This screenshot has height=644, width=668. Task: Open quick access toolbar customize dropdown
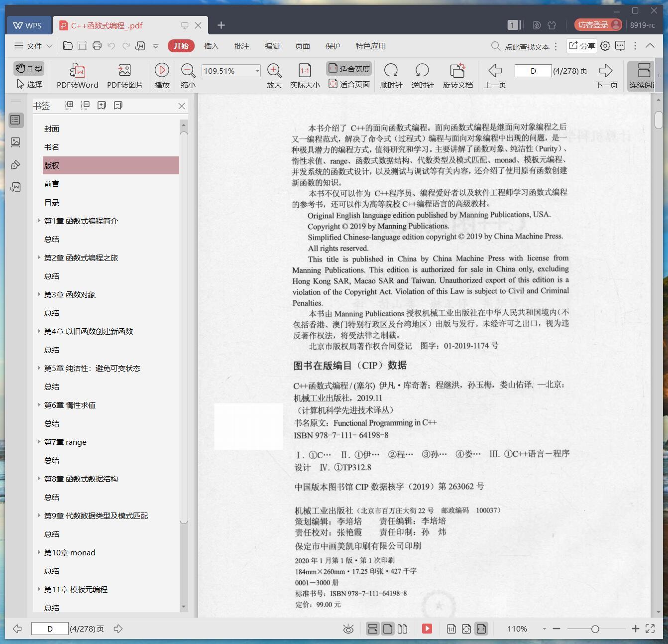click(155, 46)
